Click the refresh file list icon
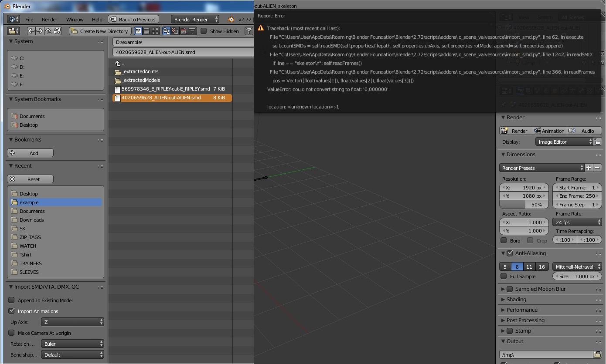 point(57,31)
